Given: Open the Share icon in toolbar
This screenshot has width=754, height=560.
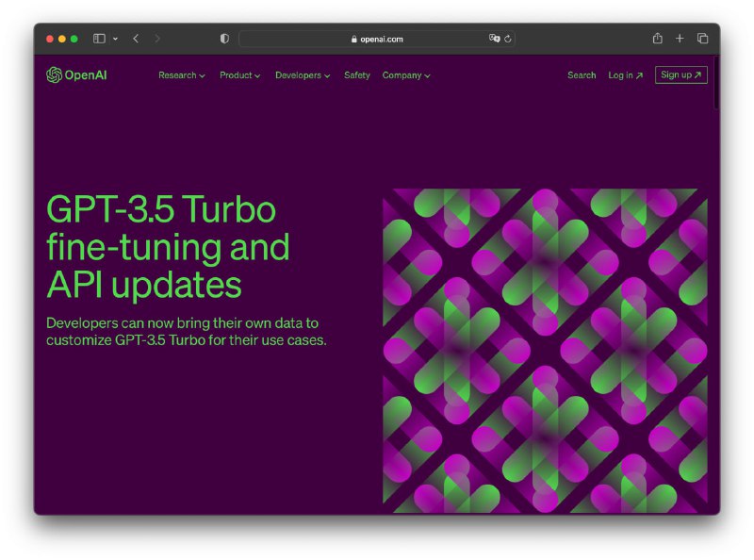Looking at the screenshot, I should click(657, 39).
